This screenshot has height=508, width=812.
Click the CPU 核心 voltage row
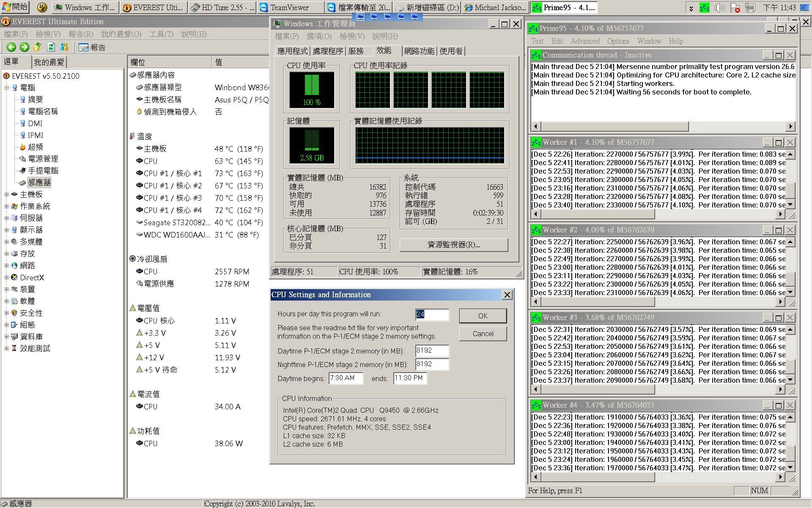(x=199, y=321)
